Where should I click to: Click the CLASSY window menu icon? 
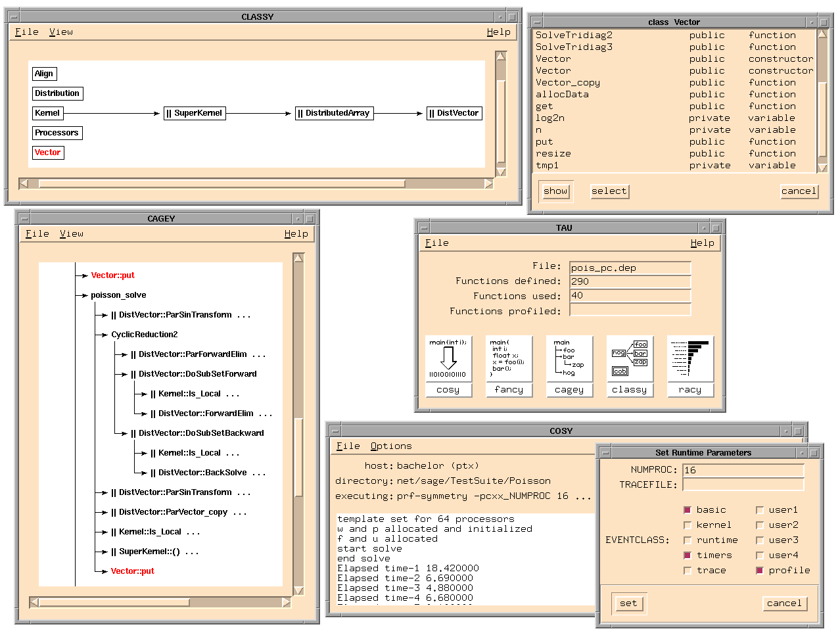click(14, 17)
